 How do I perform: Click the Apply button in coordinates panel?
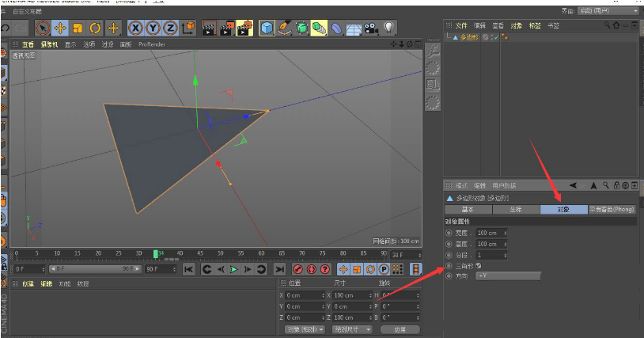tap(400, 329)
